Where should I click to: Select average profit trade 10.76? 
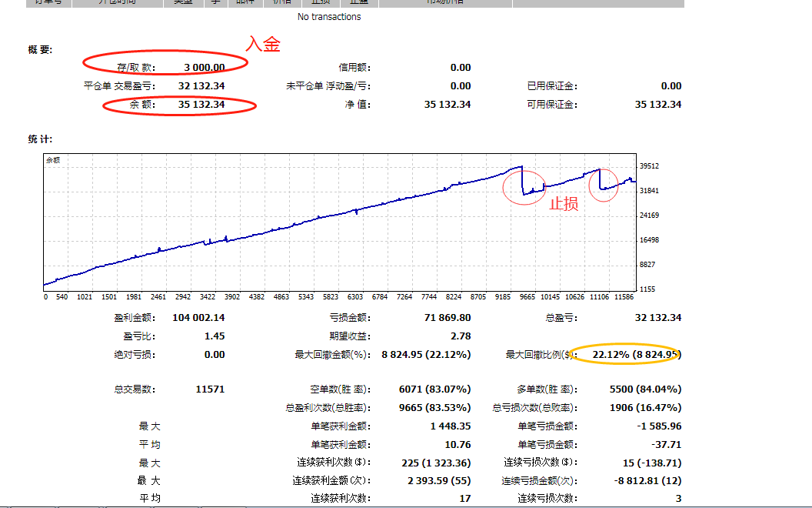click(x=458, y=445)
